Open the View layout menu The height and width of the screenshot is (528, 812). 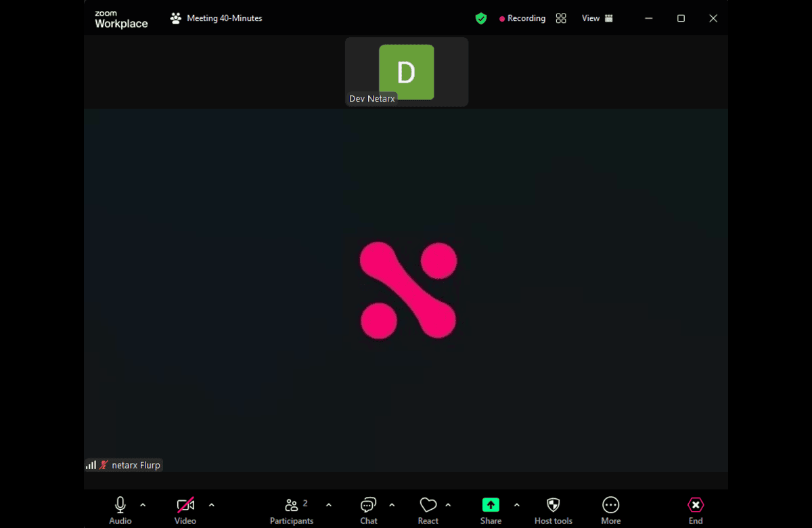click(597, 18)
